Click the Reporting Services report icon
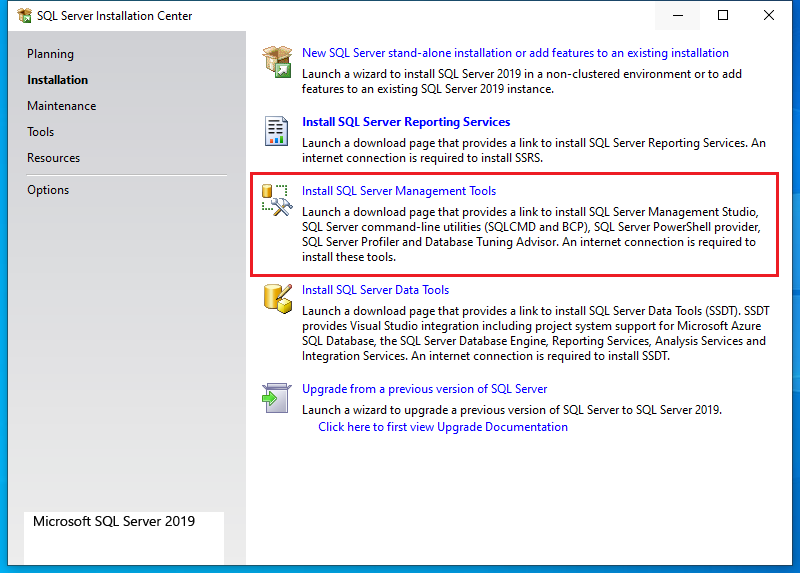 tap(277, 131)
